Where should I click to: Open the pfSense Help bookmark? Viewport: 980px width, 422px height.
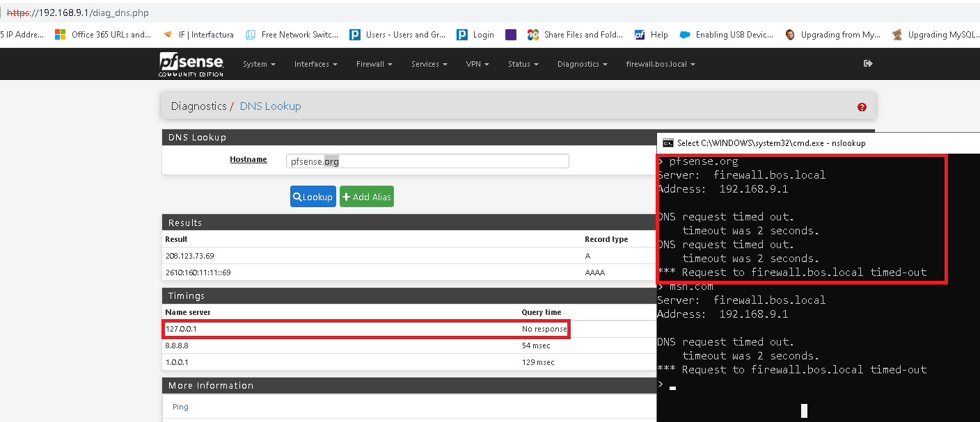(651, 34)
